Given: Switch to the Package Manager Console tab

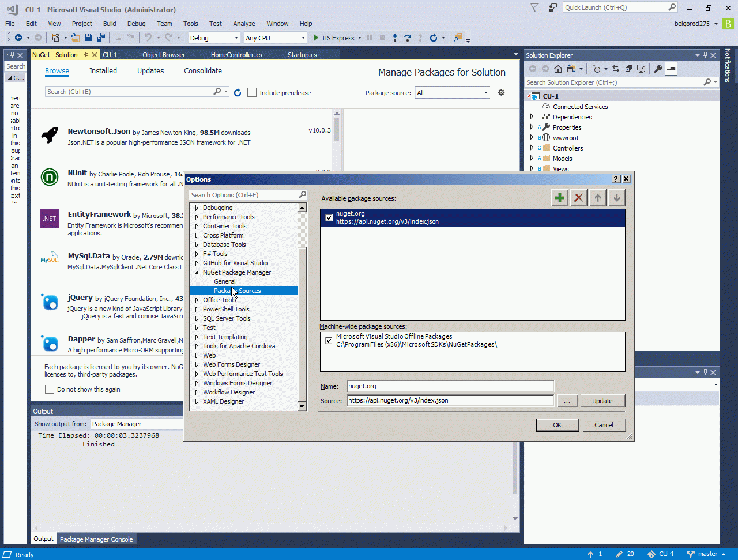Looking at the screenshot, I should [96, 539].
